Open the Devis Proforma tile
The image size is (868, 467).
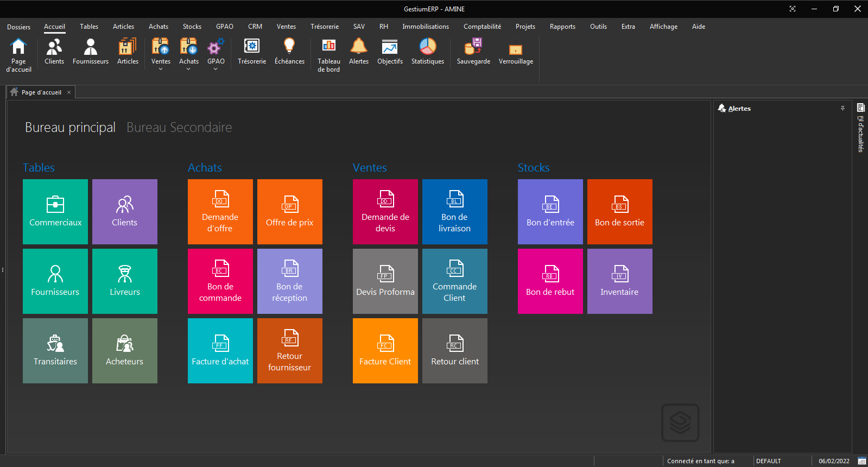[385, 281]
